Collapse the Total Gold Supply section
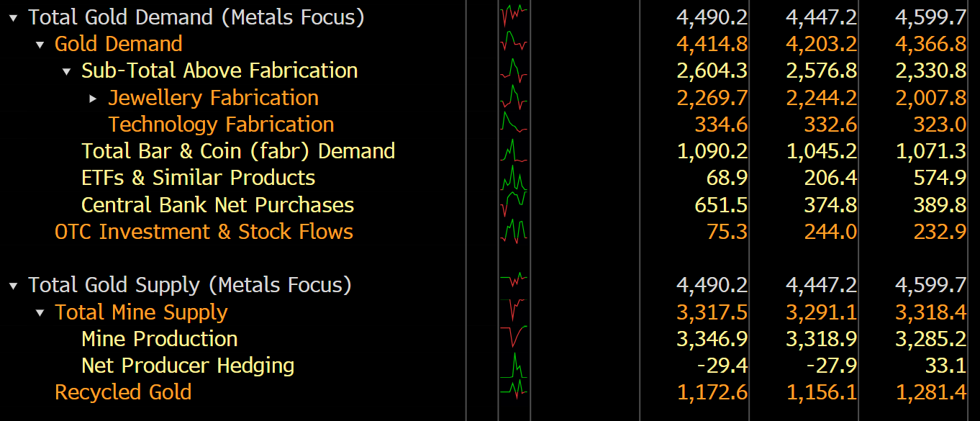The width and height of the screenshot is (980, 421). 14,286
